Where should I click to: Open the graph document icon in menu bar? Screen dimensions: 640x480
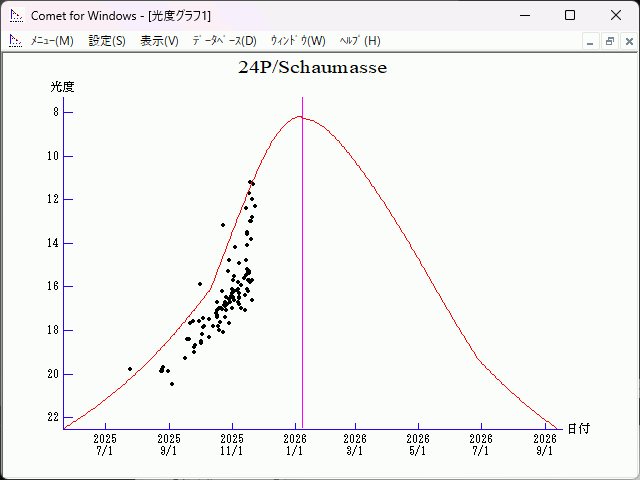15,41
